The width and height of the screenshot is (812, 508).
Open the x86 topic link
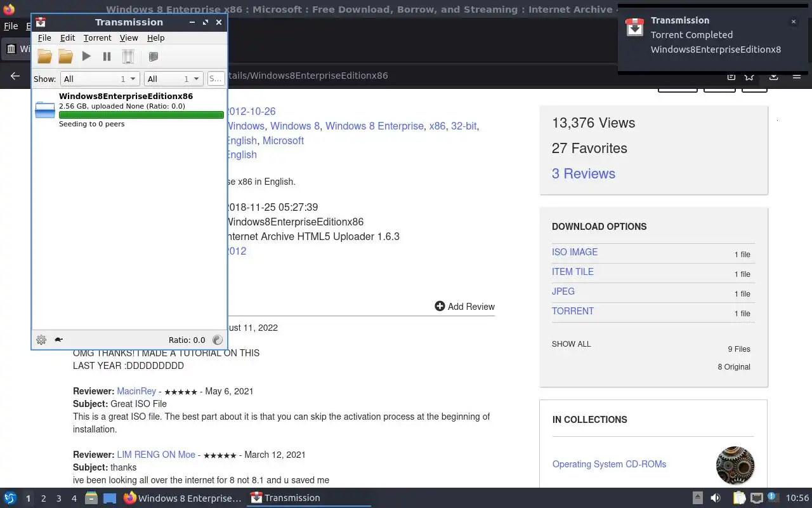click(437, 126)
